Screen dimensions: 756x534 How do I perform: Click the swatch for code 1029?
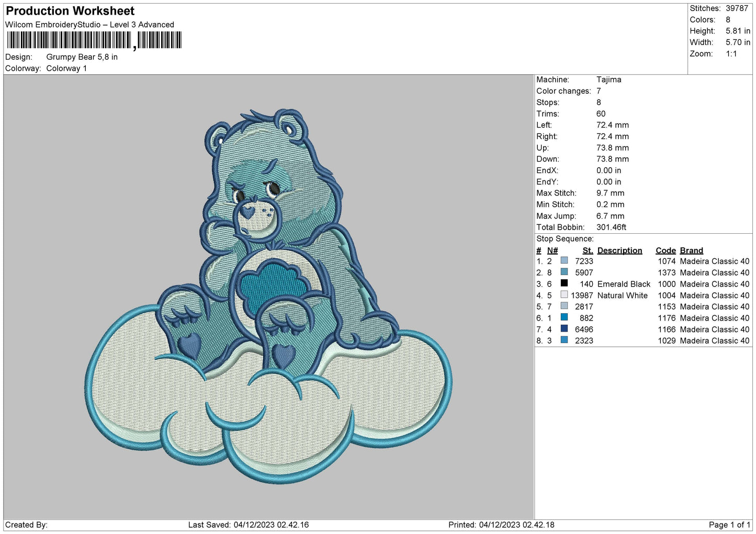point(564,340)
